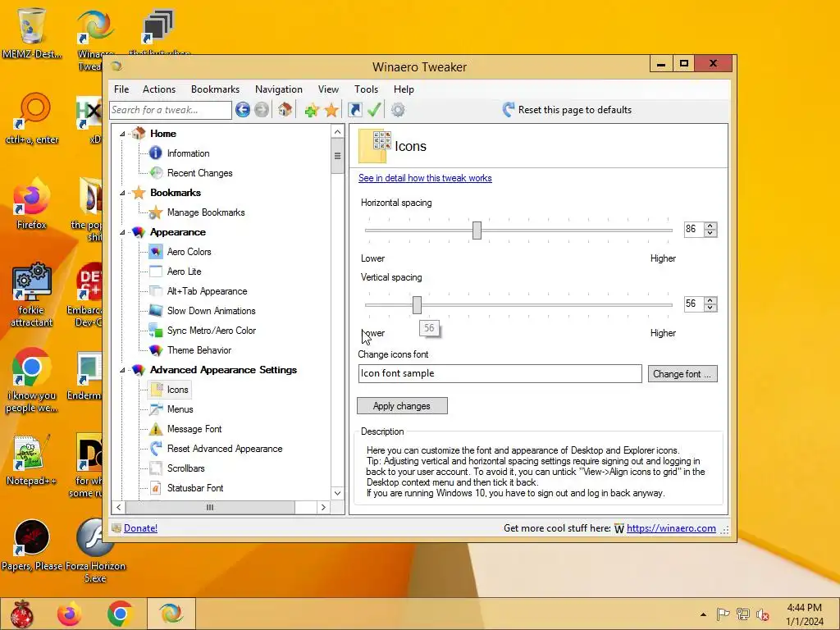Screen dimensions: 840x630
Task: Increase vertical spacing with up arrow
Action: click(x=710, y=301)
